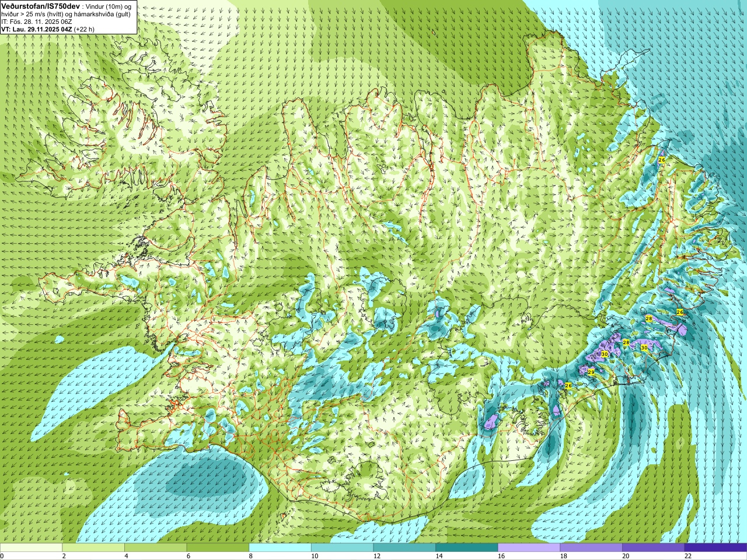Click the legend scale label "22"
Image resolution: width=747 pixels, height=560 pixels.
(x=688, y=556)
